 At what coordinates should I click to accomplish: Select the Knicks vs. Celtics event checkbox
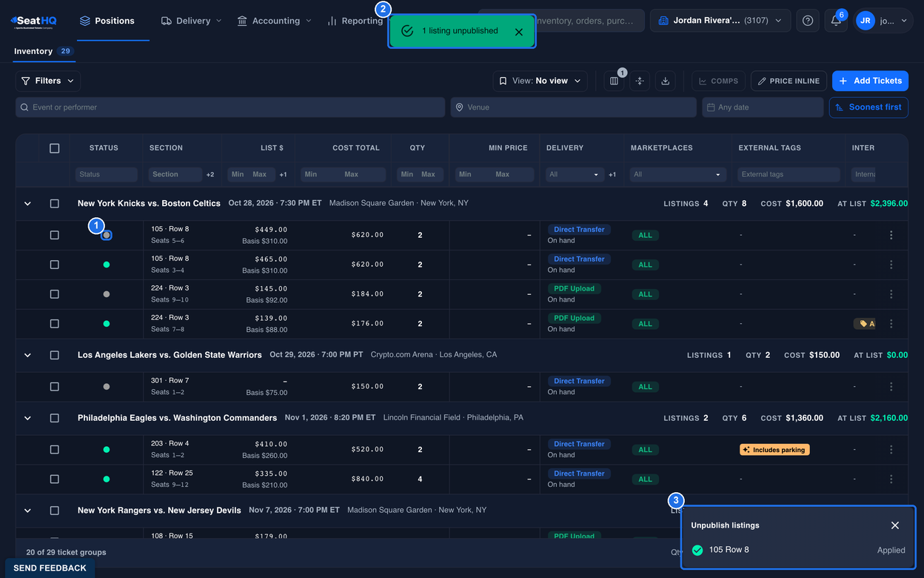(54, 203)
